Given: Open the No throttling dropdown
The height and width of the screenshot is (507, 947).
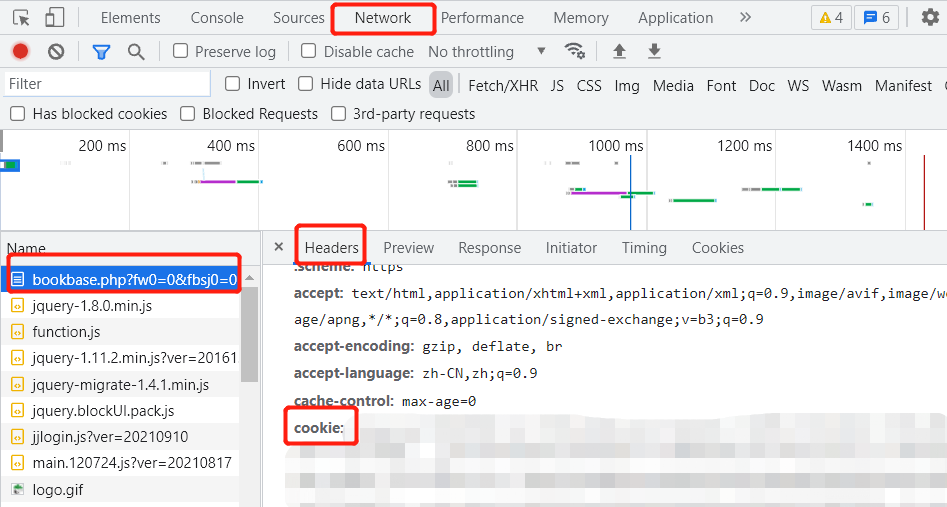Looking at the screenshot, I should pos(487,52).
